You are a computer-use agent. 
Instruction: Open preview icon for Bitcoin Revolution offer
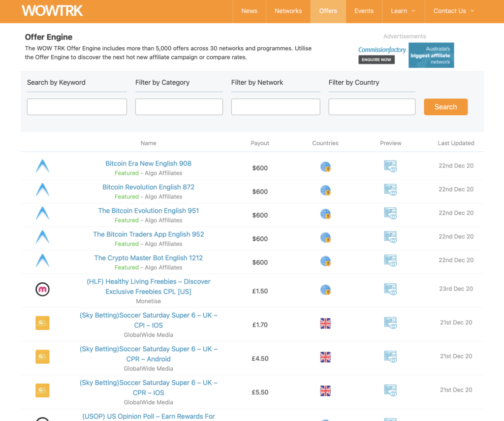tap(390, 190)
